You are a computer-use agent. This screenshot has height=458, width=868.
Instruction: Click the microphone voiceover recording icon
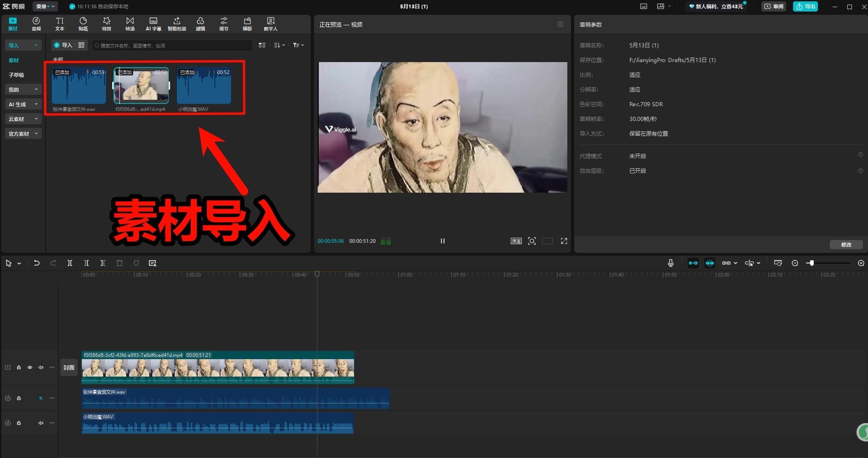pyautogui.click(x=671, y=263)
